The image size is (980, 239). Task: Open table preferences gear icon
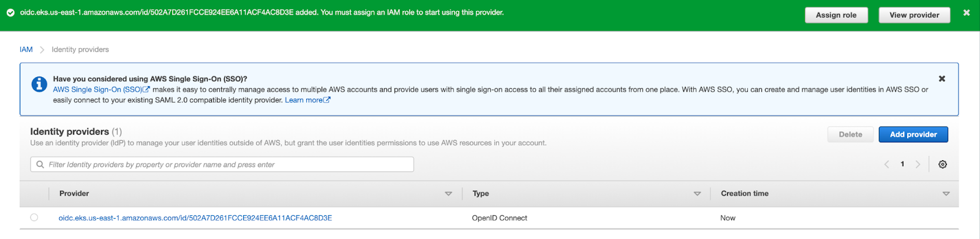tap(943, 164)
